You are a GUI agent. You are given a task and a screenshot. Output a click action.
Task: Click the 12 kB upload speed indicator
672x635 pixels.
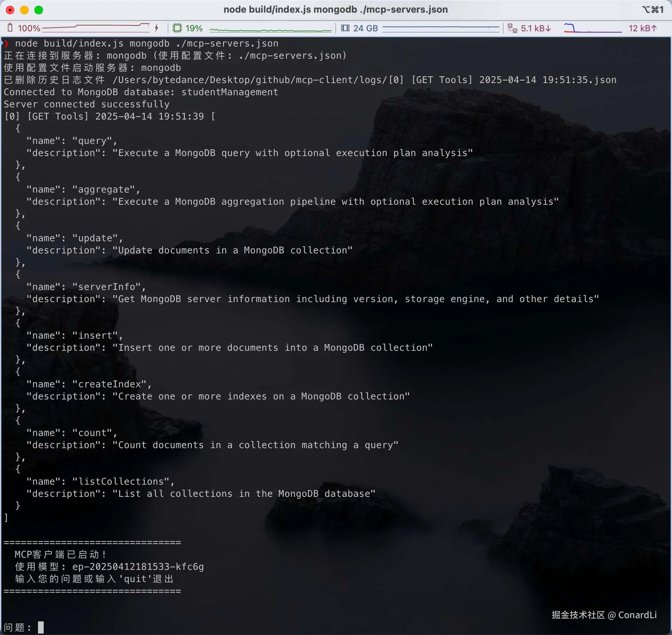click(x=642, y=28)
